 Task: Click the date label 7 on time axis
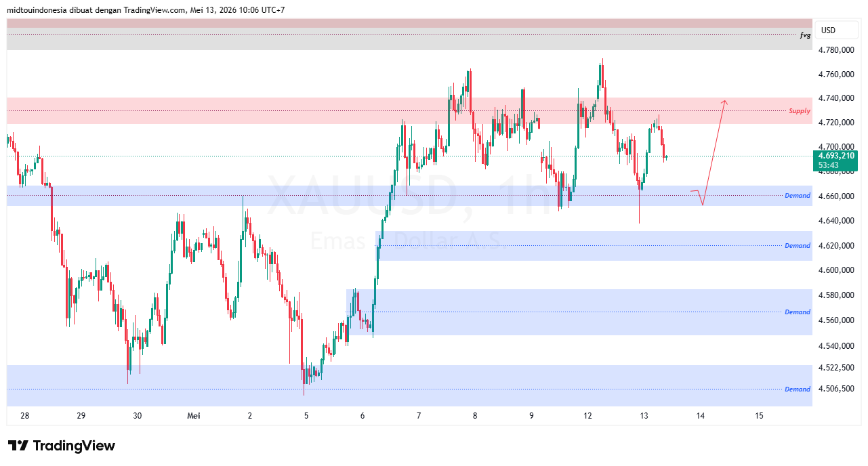click(419, 416)
